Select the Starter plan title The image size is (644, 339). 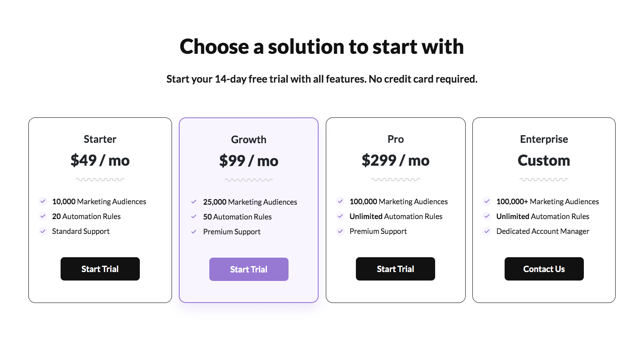[100, 139]
